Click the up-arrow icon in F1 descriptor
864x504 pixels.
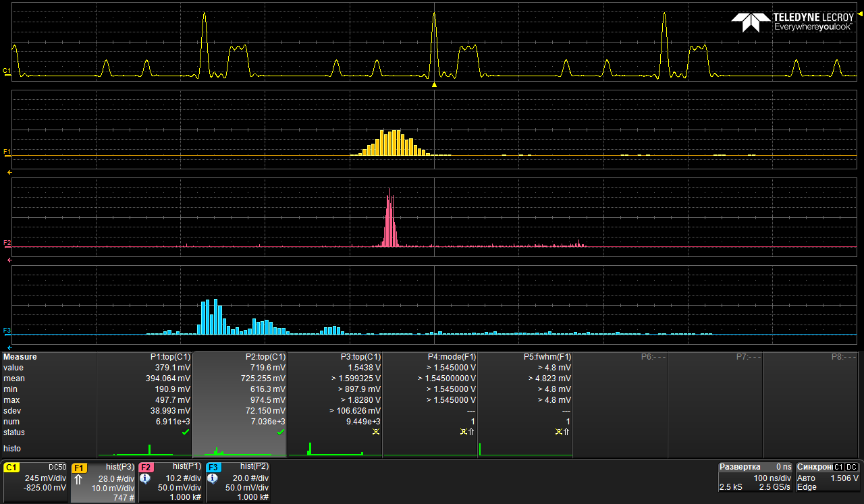click(x=78, y=479)
